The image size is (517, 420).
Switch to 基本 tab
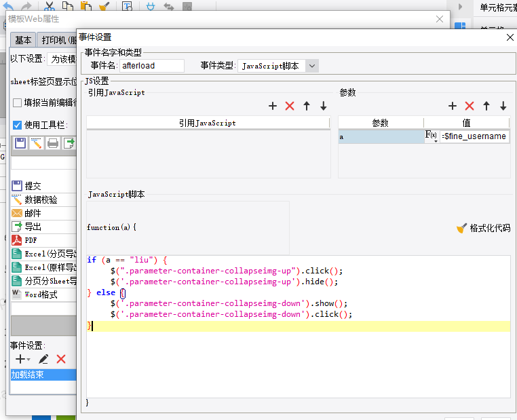click(23, 40)
